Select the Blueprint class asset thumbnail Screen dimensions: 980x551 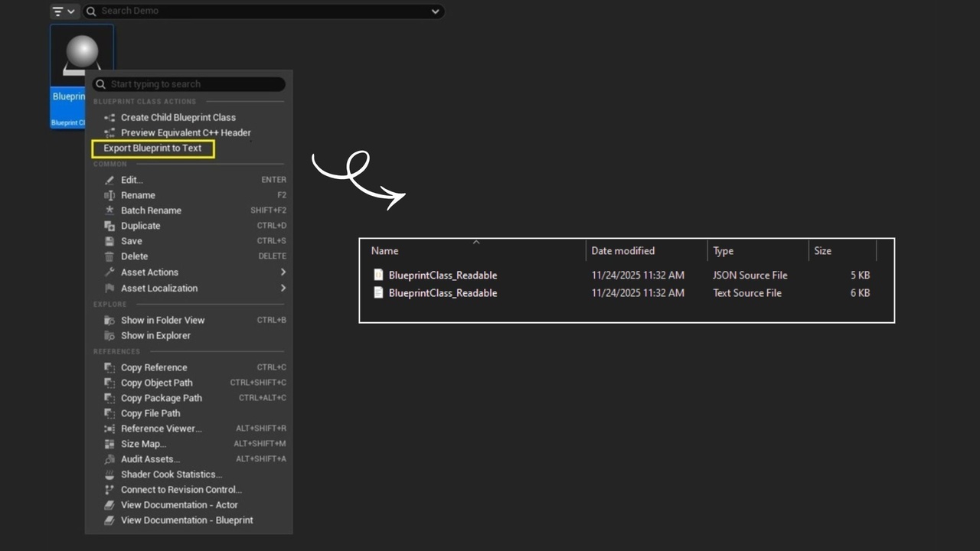coord(82,55)
